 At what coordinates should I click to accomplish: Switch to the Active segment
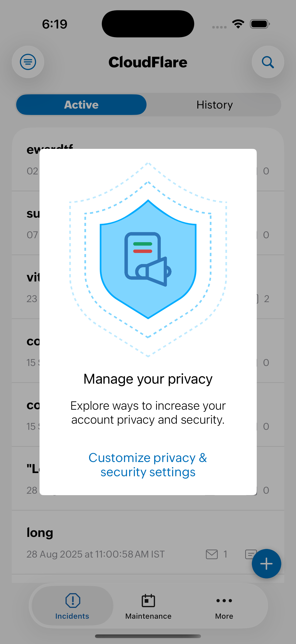coord(81,105)
